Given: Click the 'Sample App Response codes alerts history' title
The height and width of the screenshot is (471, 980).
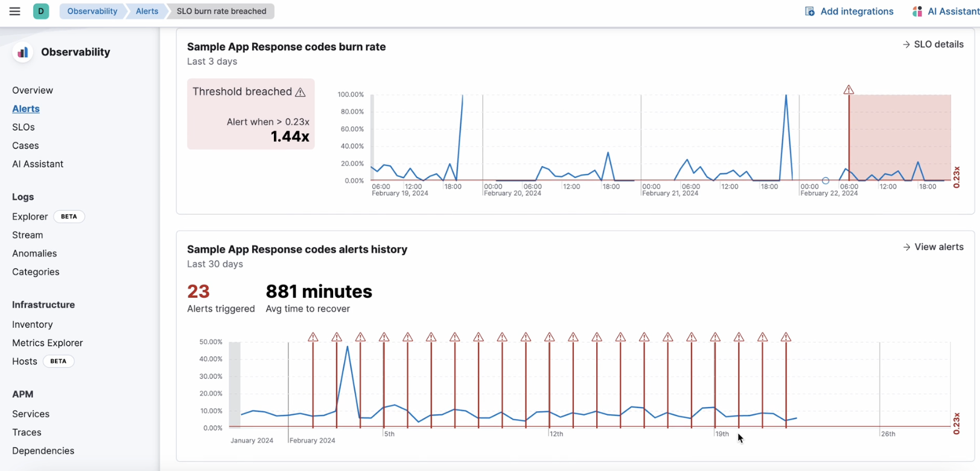Looking at the screenshot, I should [x=297, y=249].
